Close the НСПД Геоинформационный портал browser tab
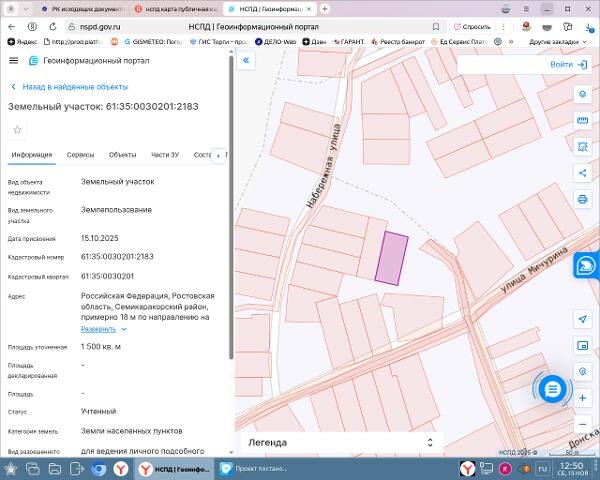This screenshot has width=600, height=480. point(309,9)
